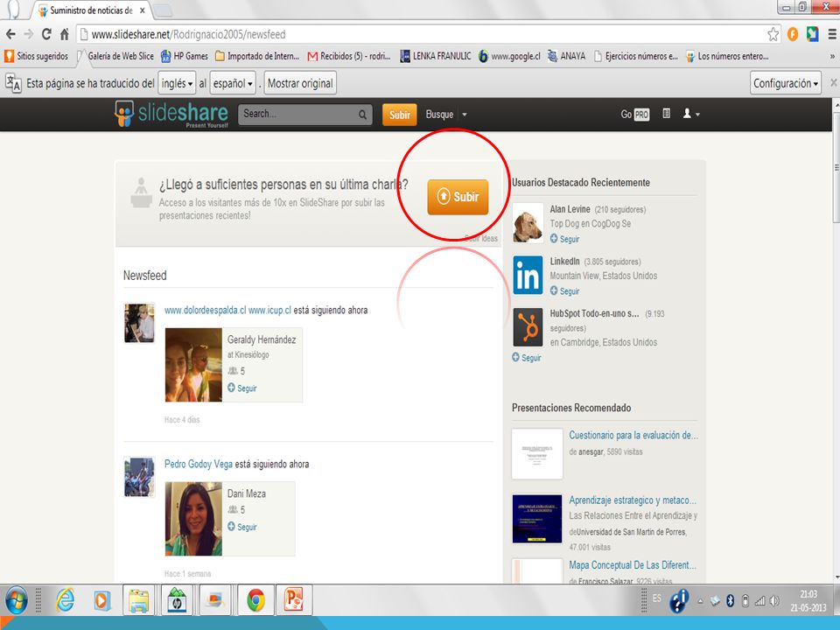
Task: Bookmark page with star icon
Action: (x=773, y=34)
